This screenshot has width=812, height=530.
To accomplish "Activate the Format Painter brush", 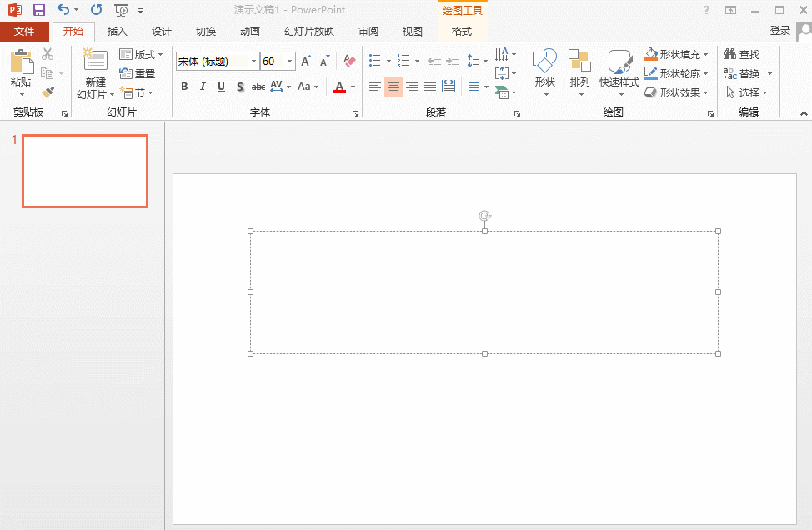I will 48,92.
